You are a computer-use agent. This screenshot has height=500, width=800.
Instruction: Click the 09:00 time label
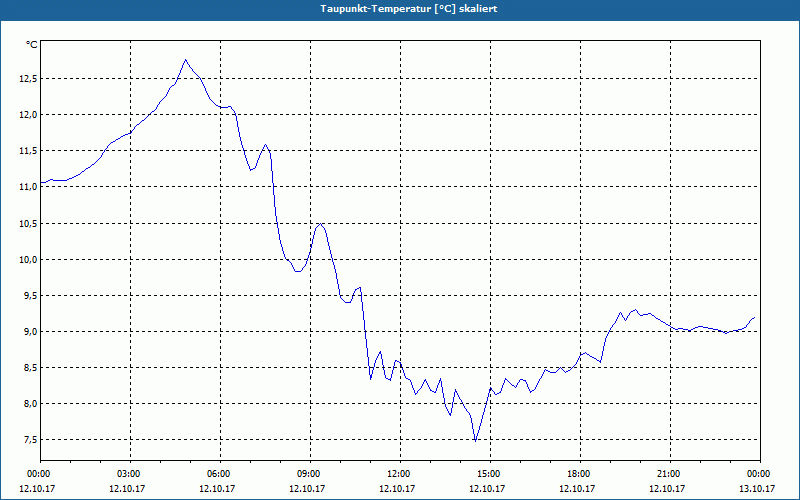click(x=310, y=474)
